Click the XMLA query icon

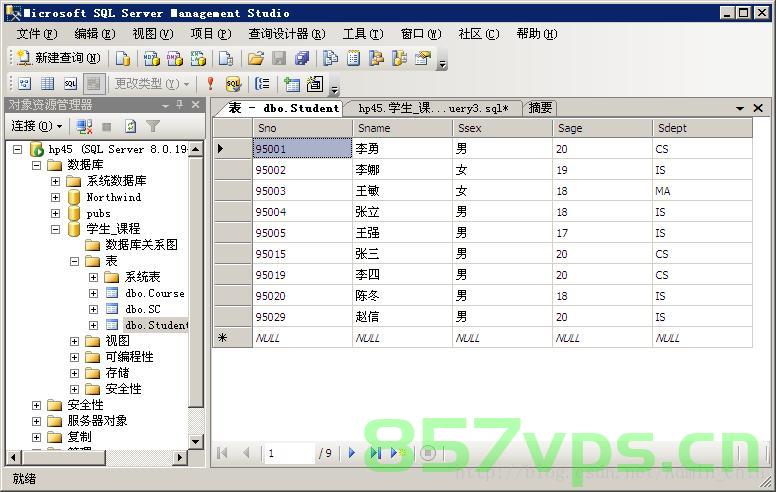[x=198, y=58]
